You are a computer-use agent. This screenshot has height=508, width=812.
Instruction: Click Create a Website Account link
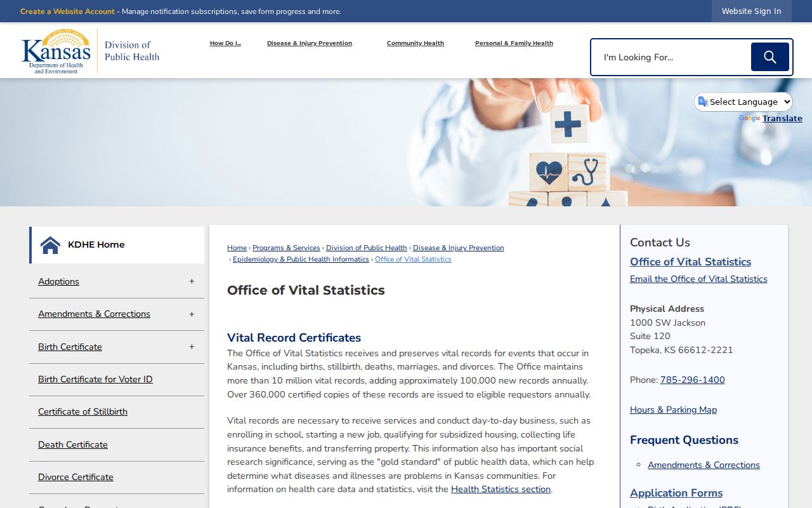pyautogui.click(x=67, y=11)
